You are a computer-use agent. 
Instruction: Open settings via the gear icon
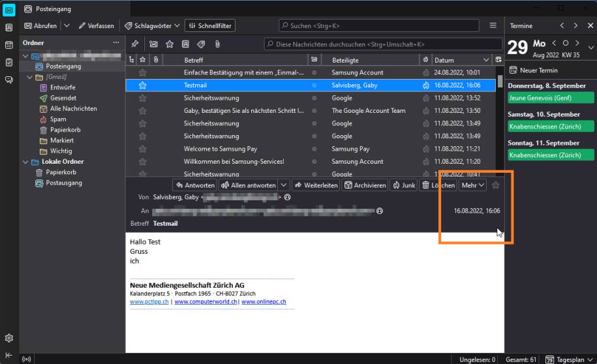tap(9, 338)
